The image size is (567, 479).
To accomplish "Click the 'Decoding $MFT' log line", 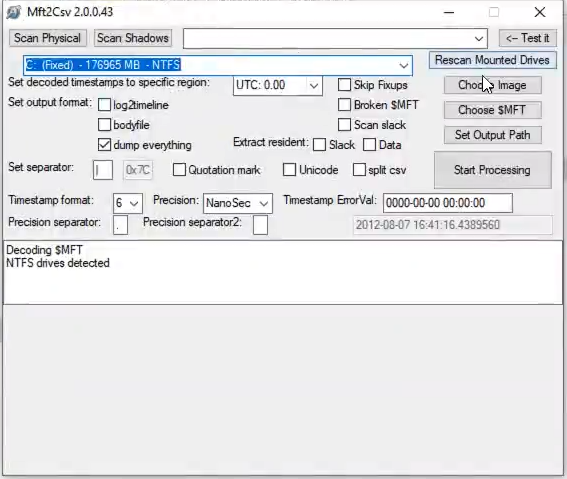I will point(44,250).
